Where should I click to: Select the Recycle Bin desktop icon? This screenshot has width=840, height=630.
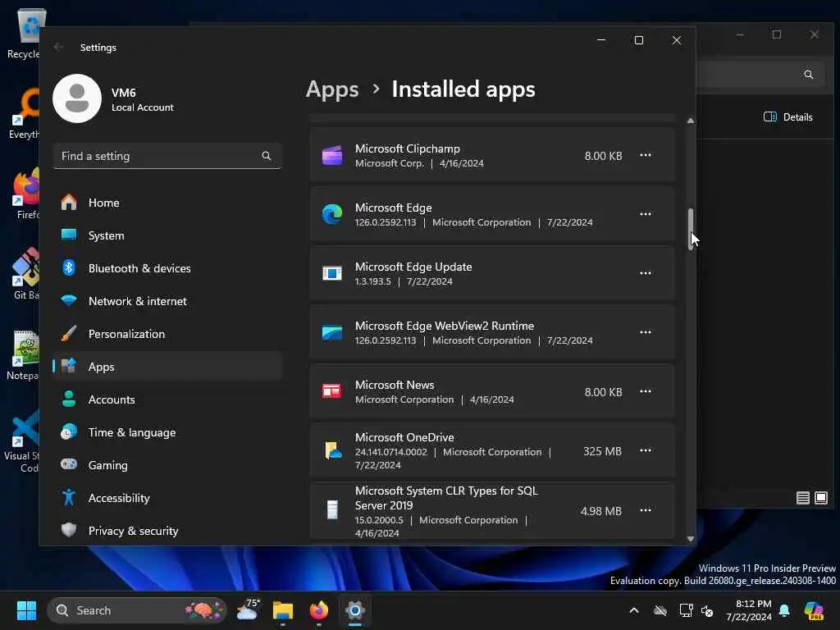pyautogui.click(x=24, y=33)
